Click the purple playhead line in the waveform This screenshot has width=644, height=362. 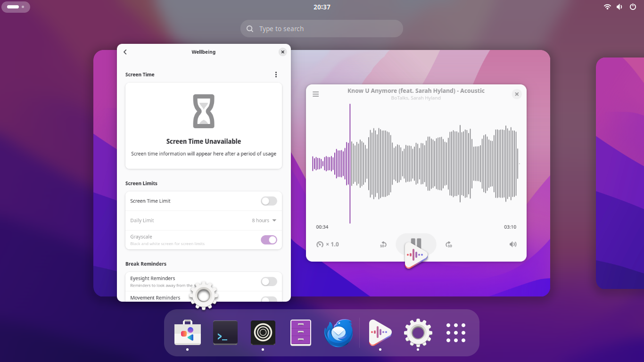(350, 164)
